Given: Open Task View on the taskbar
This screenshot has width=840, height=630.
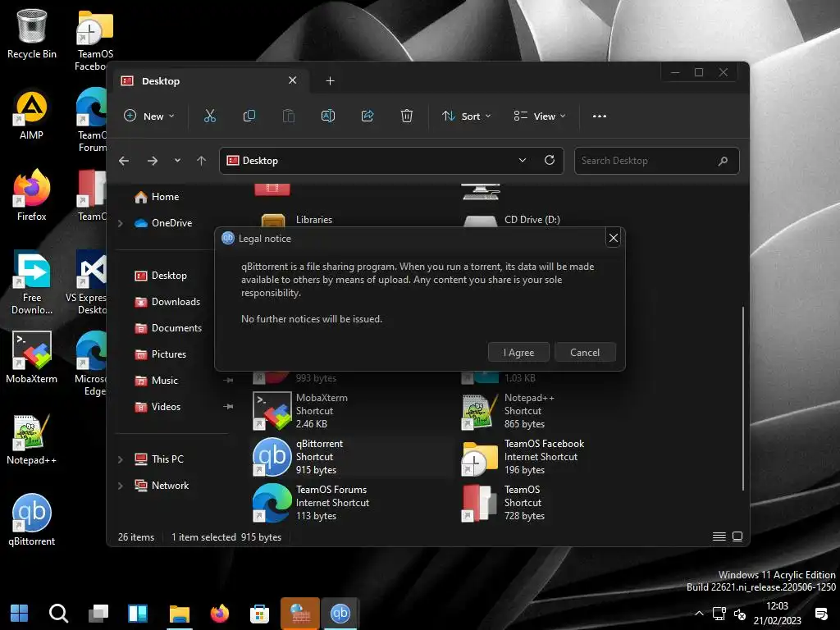Looking at the screenshot, I should click(98, 614).
